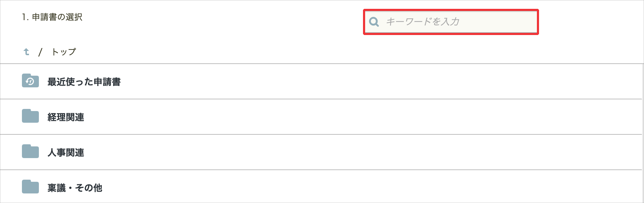Open the 経理関連 folder label
The image size is (644, 203).
(x=66, y=117)
